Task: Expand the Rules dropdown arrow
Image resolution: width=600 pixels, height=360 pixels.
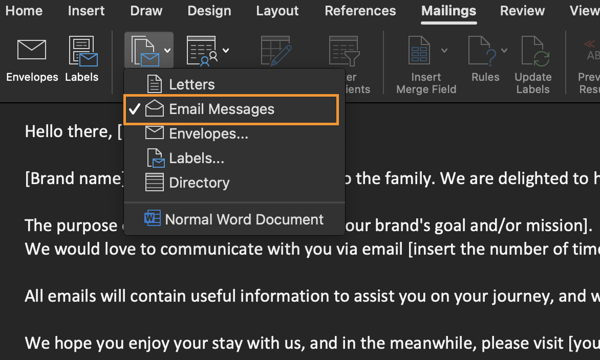Action: (504, 50)
